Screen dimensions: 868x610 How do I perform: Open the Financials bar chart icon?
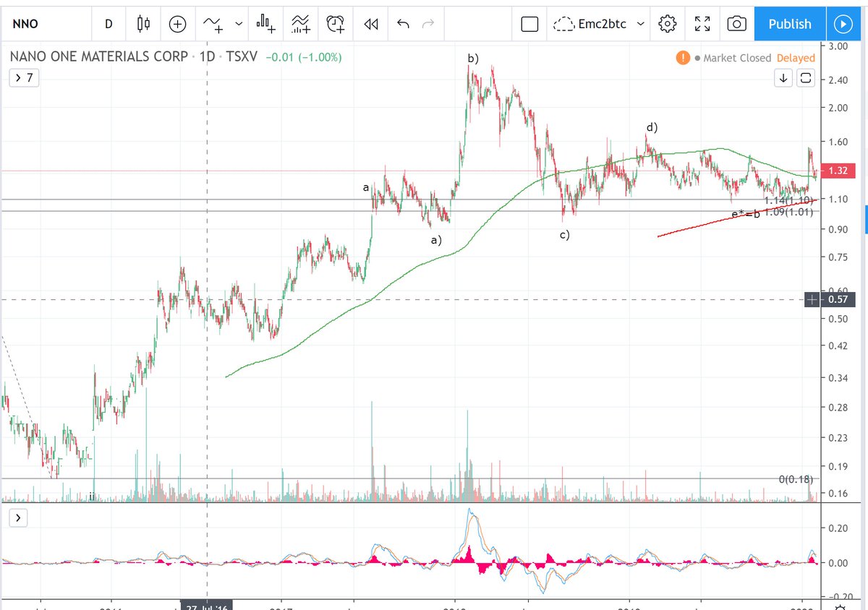point(264,24)
